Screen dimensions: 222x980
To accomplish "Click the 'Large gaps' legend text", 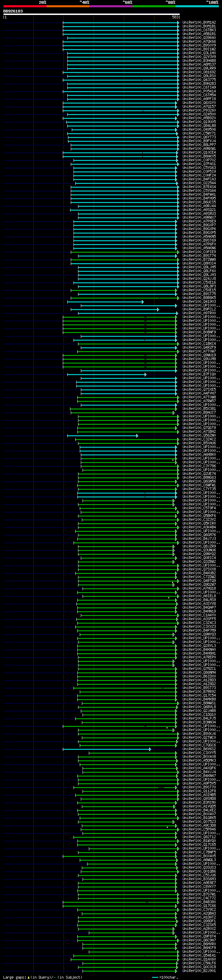I will click(x=15, y=977).
